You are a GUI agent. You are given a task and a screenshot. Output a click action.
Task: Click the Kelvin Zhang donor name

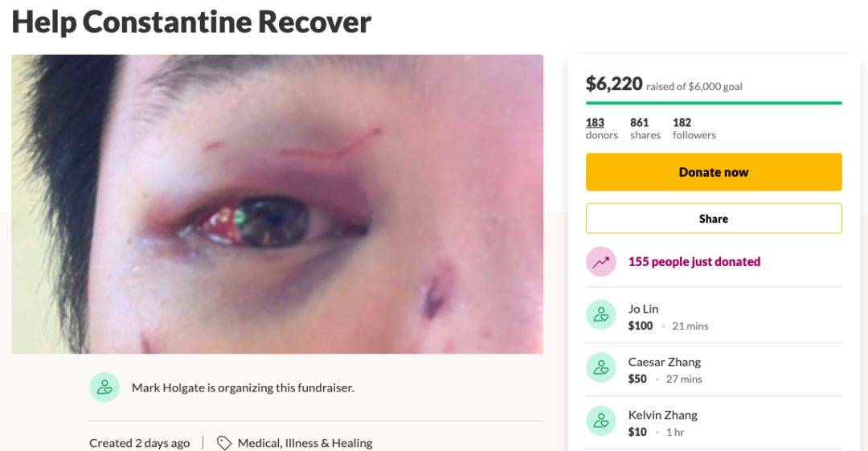coord(662,415)
